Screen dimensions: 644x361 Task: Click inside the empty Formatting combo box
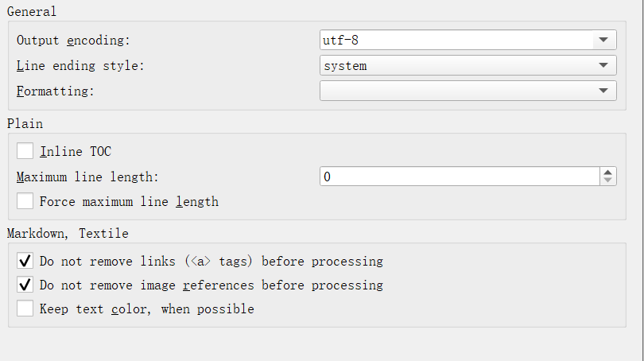455,91
